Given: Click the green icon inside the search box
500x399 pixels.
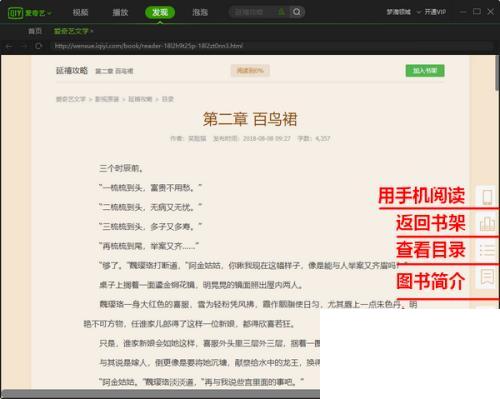Looking at the screenshot, I should coord(282,12).
